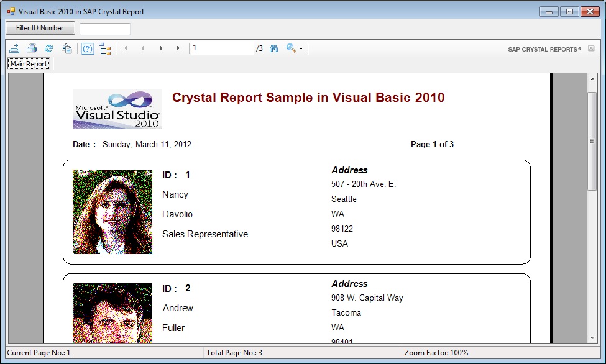Refresh the report data

(48, 48)
